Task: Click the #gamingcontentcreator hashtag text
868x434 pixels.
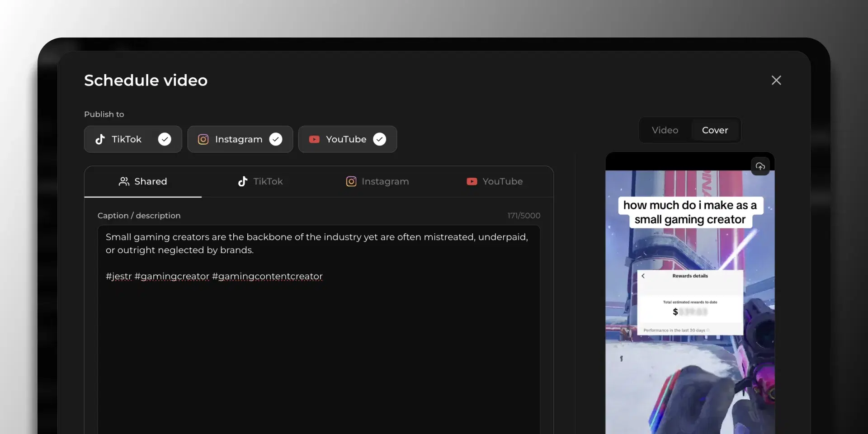Action: click(x=267, y=276)
